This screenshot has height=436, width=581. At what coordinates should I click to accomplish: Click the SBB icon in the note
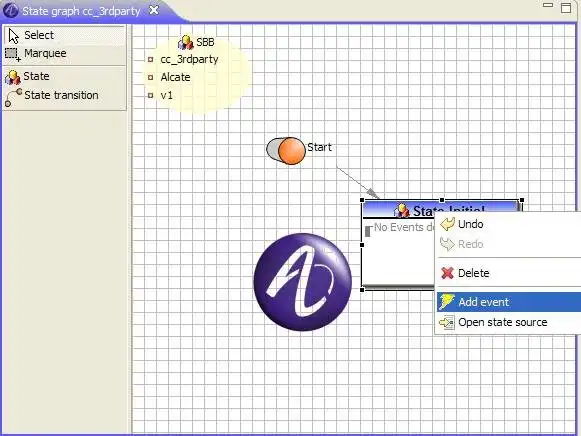coord(186,43)
